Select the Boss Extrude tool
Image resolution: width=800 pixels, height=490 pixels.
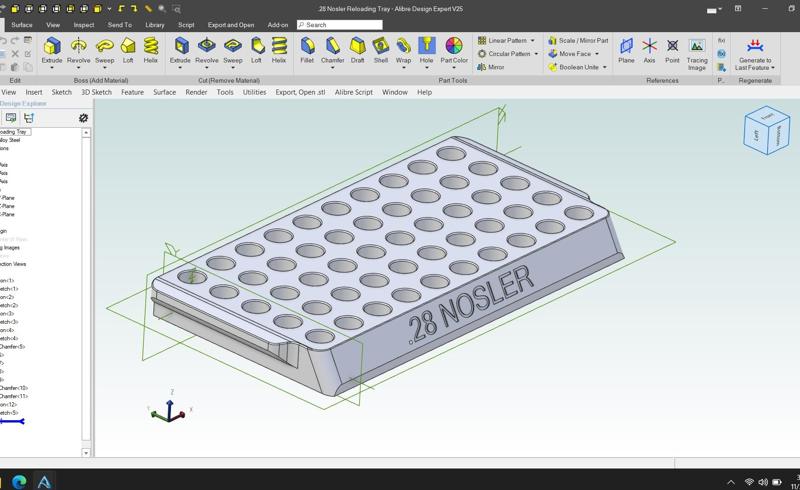point(52,50)
